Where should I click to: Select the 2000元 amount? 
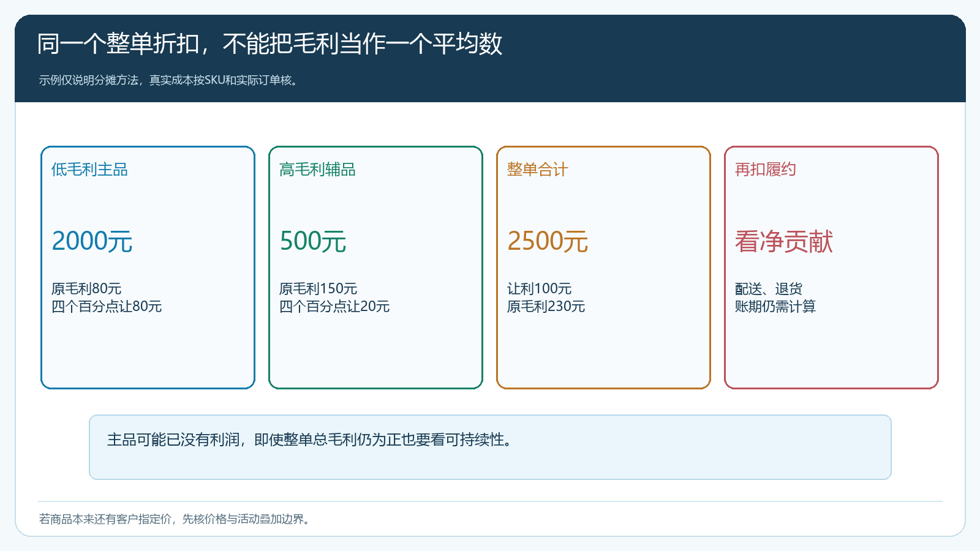(x=92, y=241)
